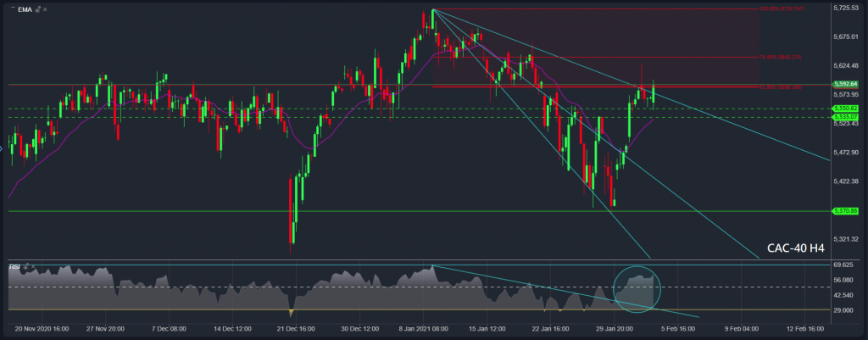Open RSI indicator settings gear
The width and height of the screenshot is (868, 340).
(26, 267)
